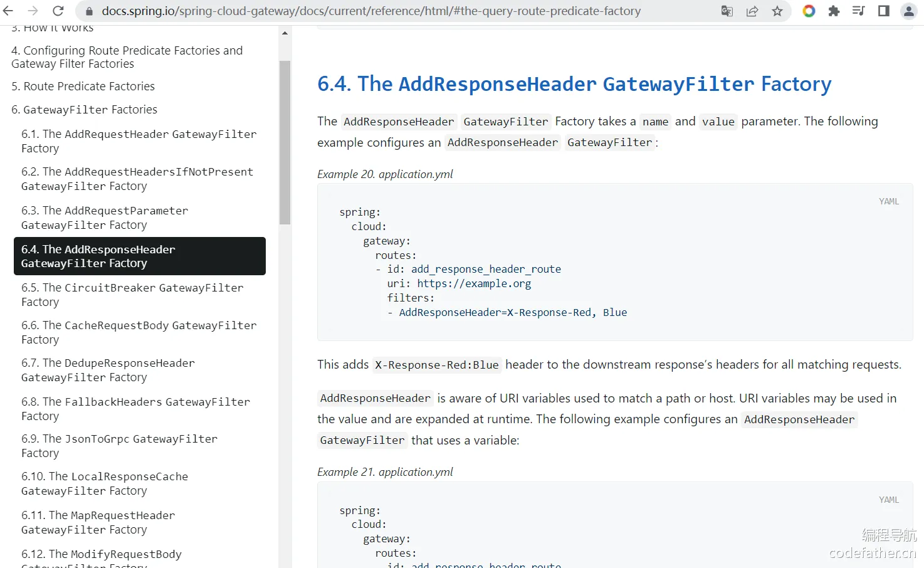The height and width of the screenshot is (568, 924).
Task: Click the 6.4 AddResponseHeader main heading link
Action: click(x=574, y=84)
